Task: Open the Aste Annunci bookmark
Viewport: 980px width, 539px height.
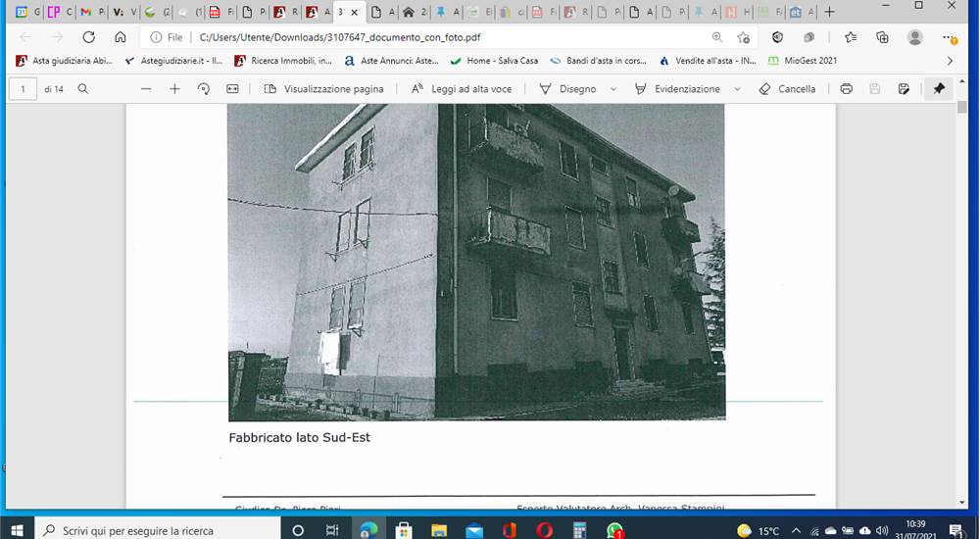Action: 391,61
